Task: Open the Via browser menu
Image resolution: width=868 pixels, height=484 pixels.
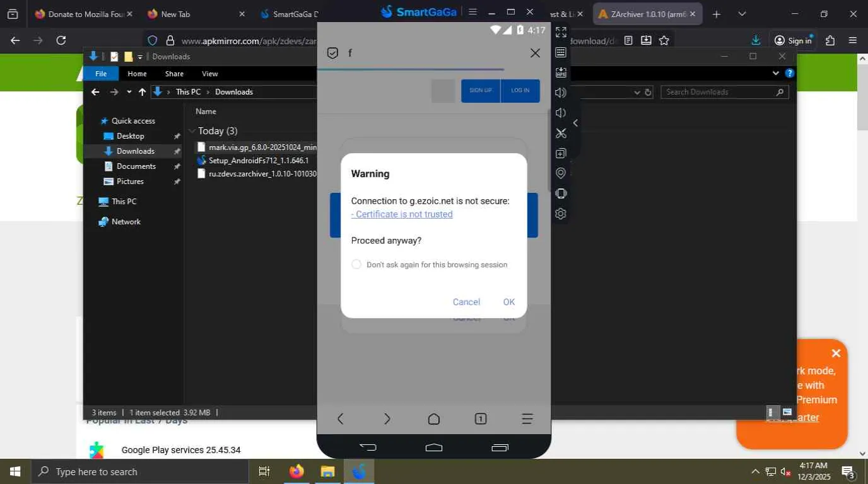Action: 527,418
